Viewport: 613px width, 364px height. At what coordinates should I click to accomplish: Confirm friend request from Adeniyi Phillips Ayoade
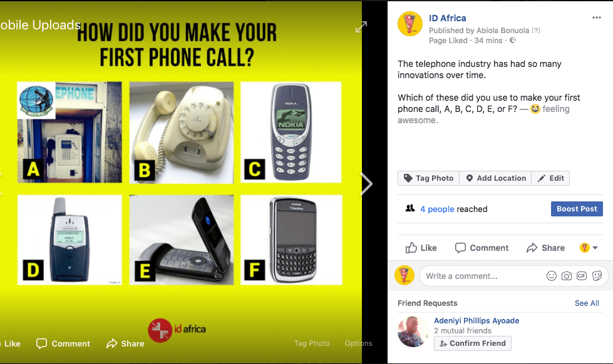(473, 343)
